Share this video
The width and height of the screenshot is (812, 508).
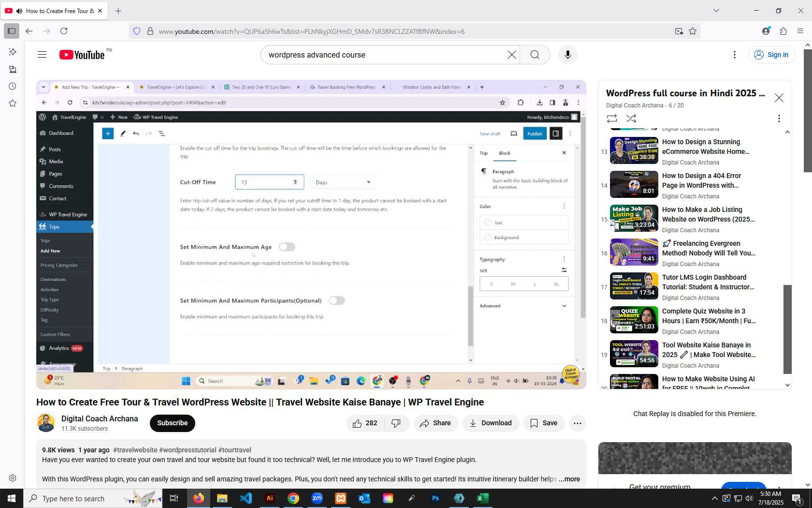(x=435, y=423)
